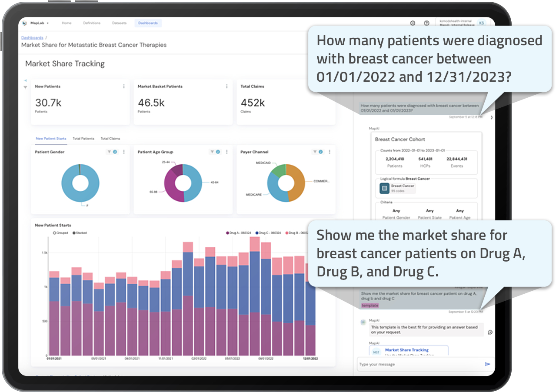Click the KS user avatar
Viewport: 556px width, 392px height.
point(481,23)
